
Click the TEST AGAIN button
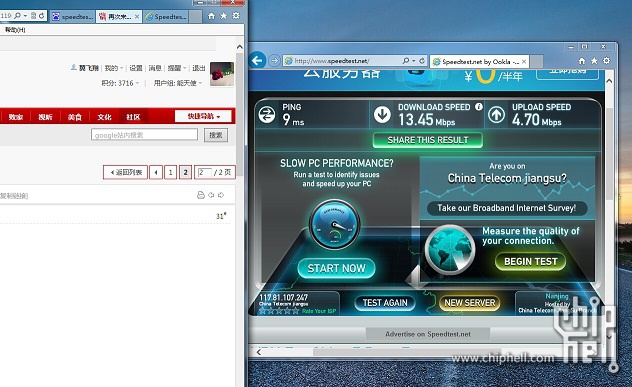click(385, 303)
